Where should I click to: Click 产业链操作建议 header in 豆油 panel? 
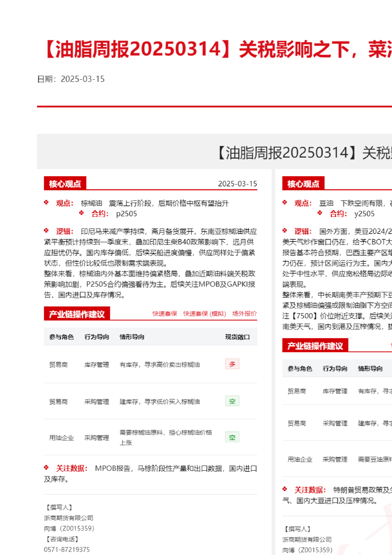tap(315, 346)
